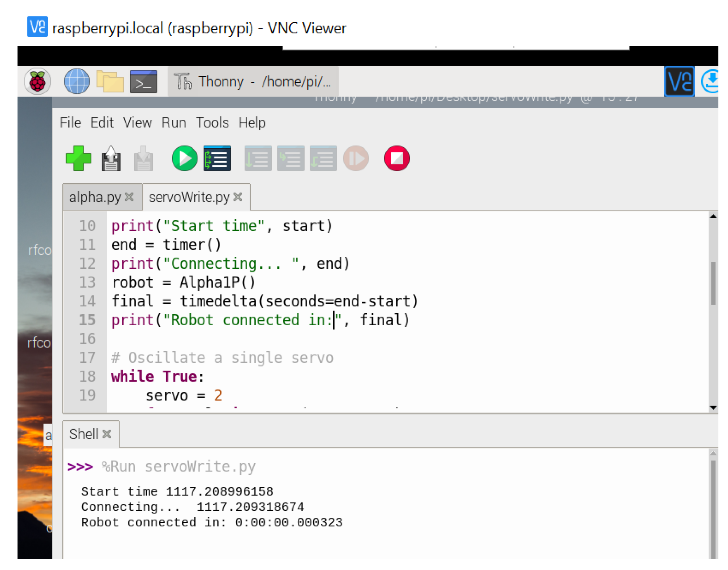This screenshot has width=728, height=570.
Task: Open the Run menu
Action: click(174, 123)
